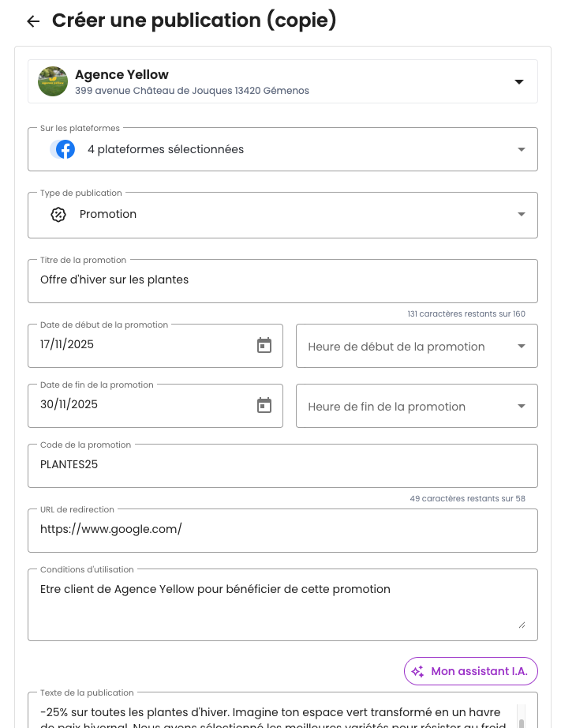Open the platforms selection dropdown
Image resolution: width=561 pixels, height=728 pixels.
pyautogui.click(x=521, y=149)
